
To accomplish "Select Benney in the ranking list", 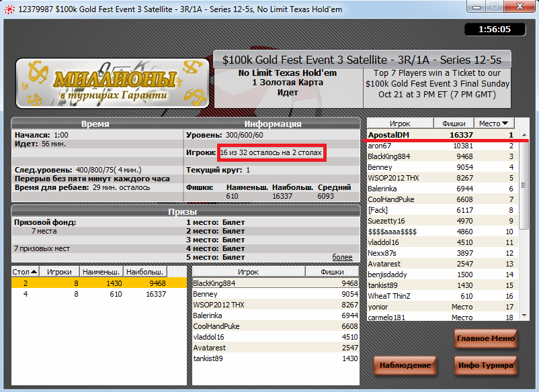I will (x=442, y=167).
